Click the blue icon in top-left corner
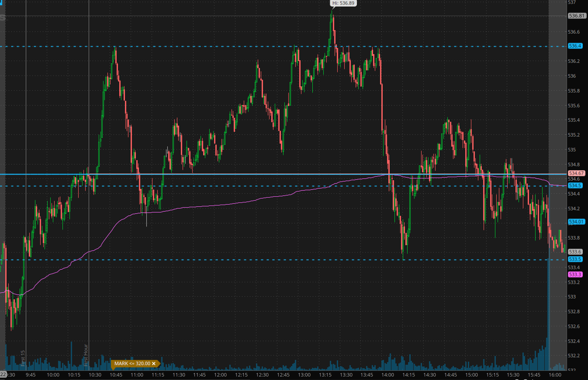The width and height of the screenshot is (588, 380). pos(1,2)
